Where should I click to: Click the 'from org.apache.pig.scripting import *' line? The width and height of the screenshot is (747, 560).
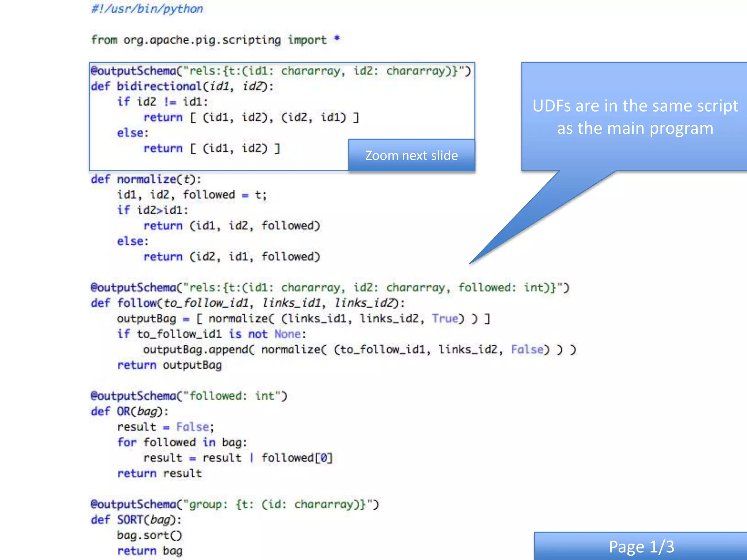(x=215, y=40)
